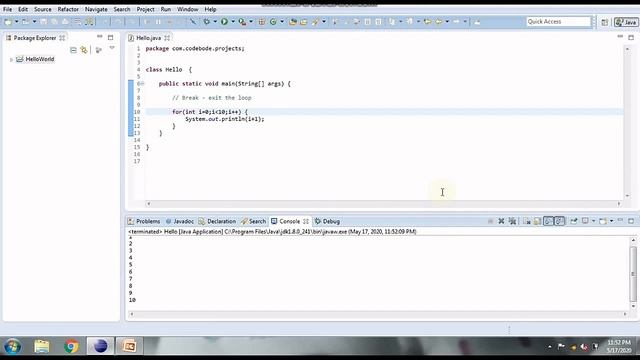Click the Eclipse taskbar icon
The width and height of the screenshot is (640, 360).
point(100,347)
